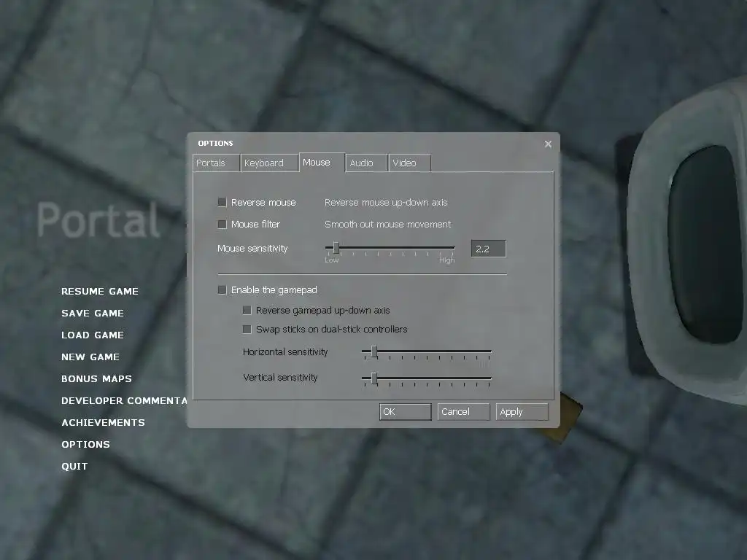Choose Save Game in the main menu
The height and width of the screenshot is (560, 747).
pyautogui.click(x=93, y=314)
